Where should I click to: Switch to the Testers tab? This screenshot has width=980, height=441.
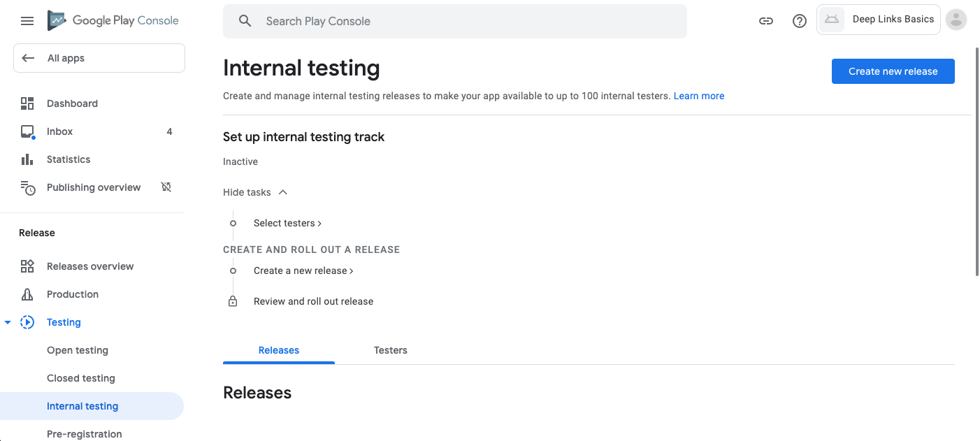[390, 350]
